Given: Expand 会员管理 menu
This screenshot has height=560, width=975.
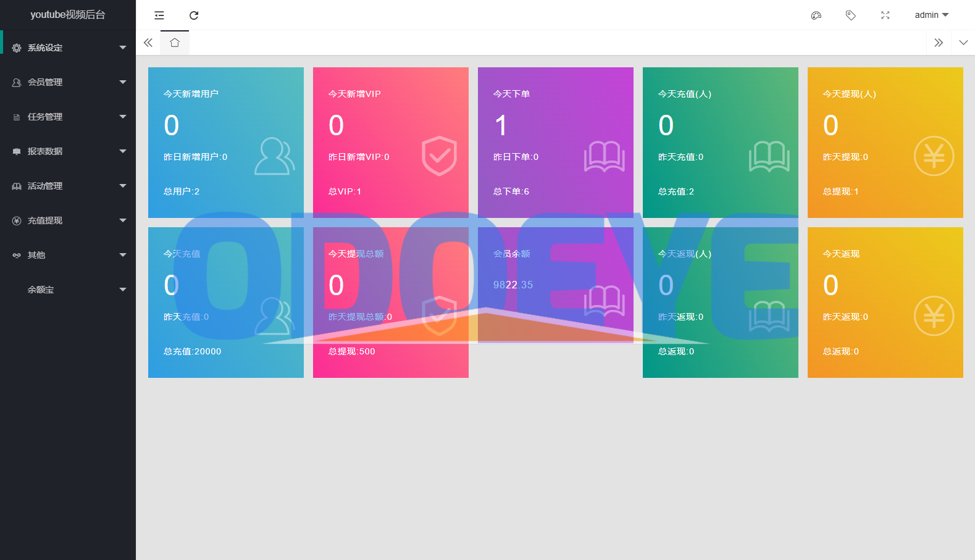Looking at the screenshot, I should [68, 82].
